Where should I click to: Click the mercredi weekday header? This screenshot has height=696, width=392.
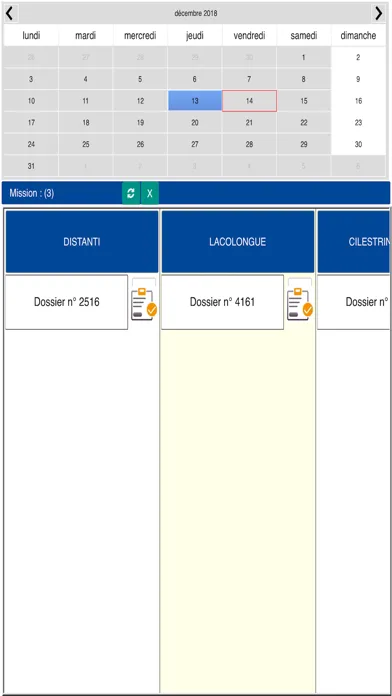click(140, 36)
